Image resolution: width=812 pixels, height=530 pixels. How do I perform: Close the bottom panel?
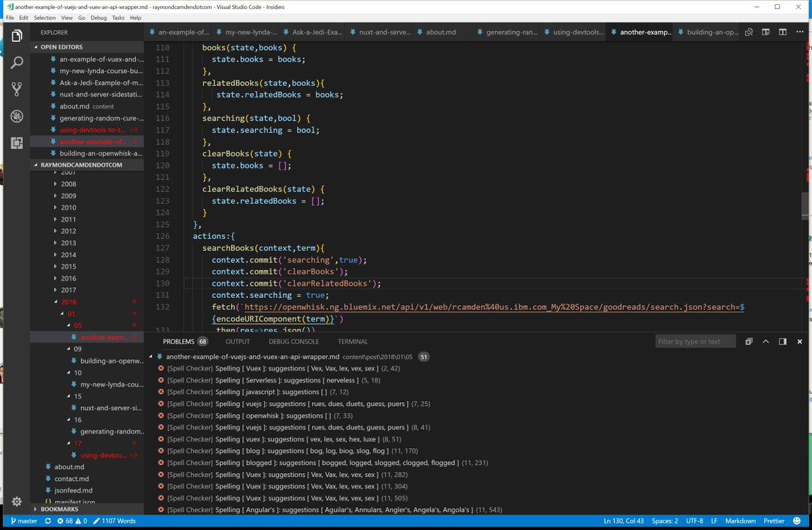pos(799,342)
